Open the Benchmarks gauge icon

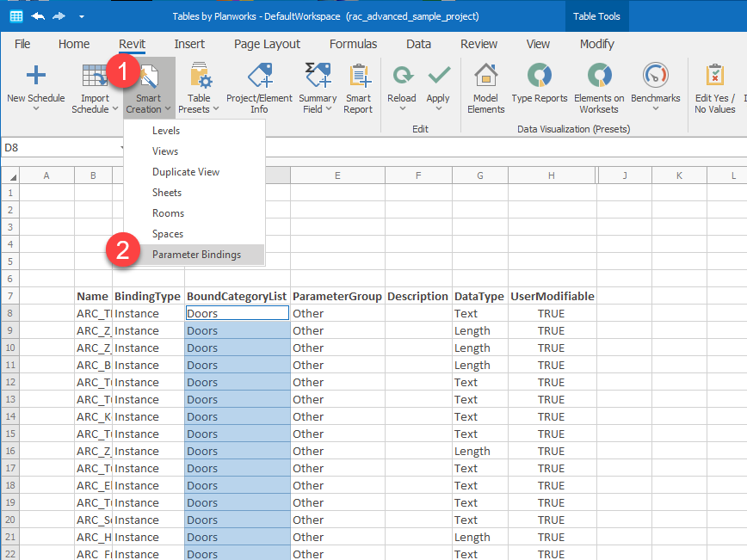(x=656, y=75)
